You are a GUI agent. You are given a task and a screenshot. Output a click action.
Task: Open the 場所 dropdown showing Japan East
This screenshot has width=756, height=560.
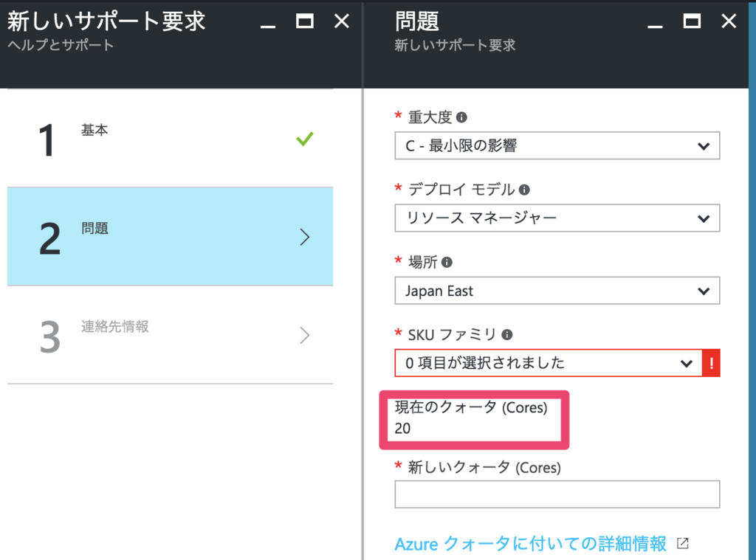(557, 291)
